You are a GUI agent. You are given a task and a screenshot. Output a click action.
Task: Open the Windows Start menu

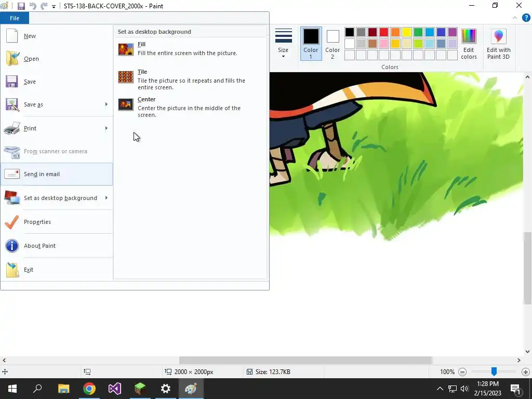[12, 389]
